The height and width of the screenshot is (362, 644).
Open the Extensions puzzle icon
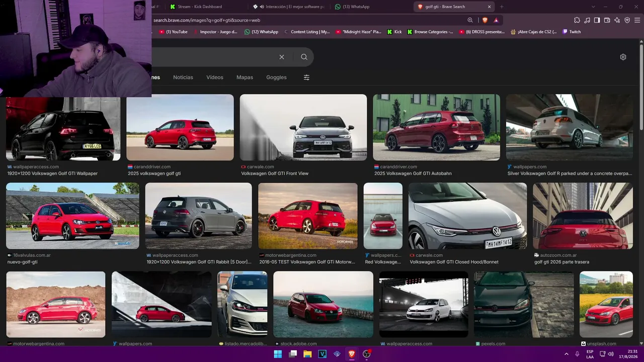click(577, 20)
